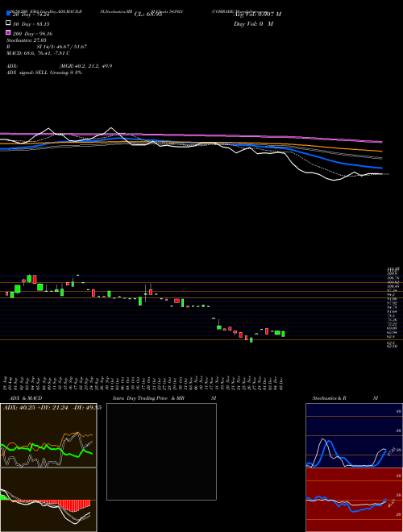
Task: Click the last green candle in the candlestick chart
Action: point(283,334)
